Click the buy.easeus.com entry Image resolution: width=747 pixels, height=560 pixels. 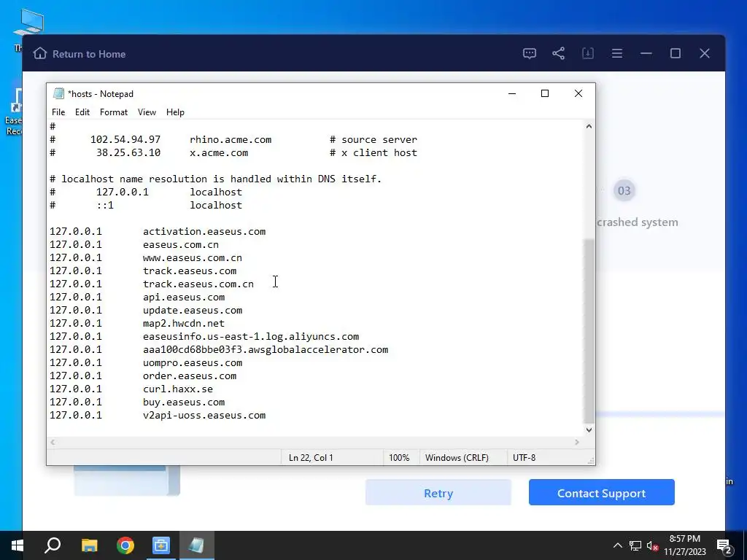[184, 402]
